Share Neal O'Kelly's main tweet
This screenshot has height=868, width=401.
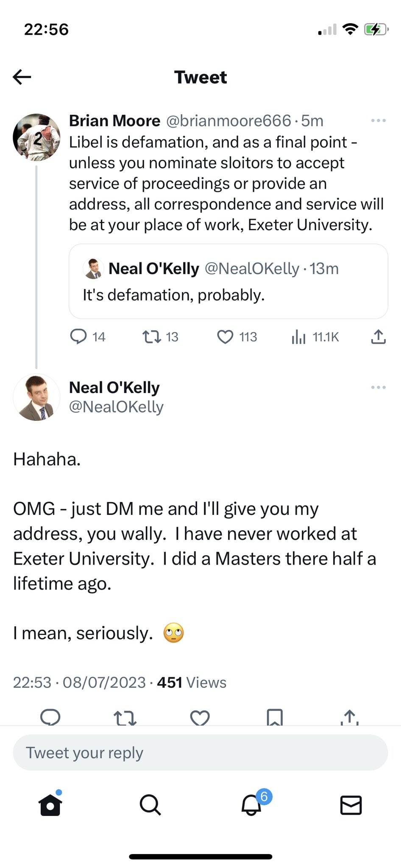click(350, 717)
